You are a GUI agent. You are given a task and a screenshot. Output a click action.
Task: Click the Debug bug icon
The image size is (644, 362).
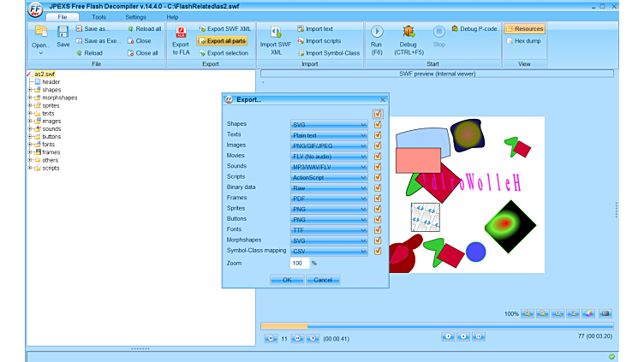pyautogui.click(x=408, y=32)
